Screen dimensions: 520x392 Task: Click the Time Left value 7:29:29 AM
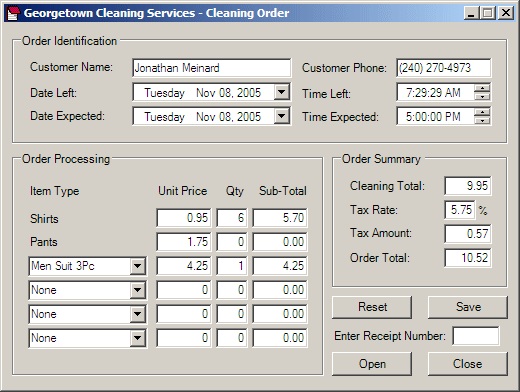pyautogui.click(x=433, y=92)
